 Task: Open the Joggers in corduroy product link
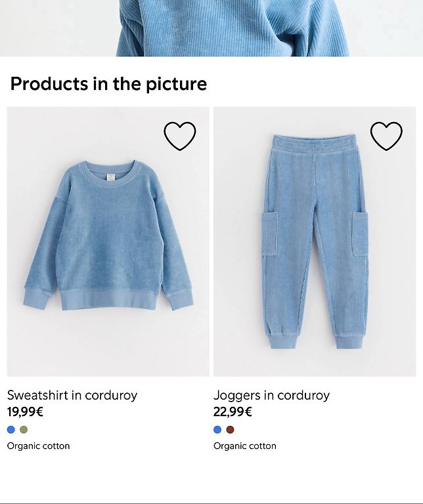(271, 395)
